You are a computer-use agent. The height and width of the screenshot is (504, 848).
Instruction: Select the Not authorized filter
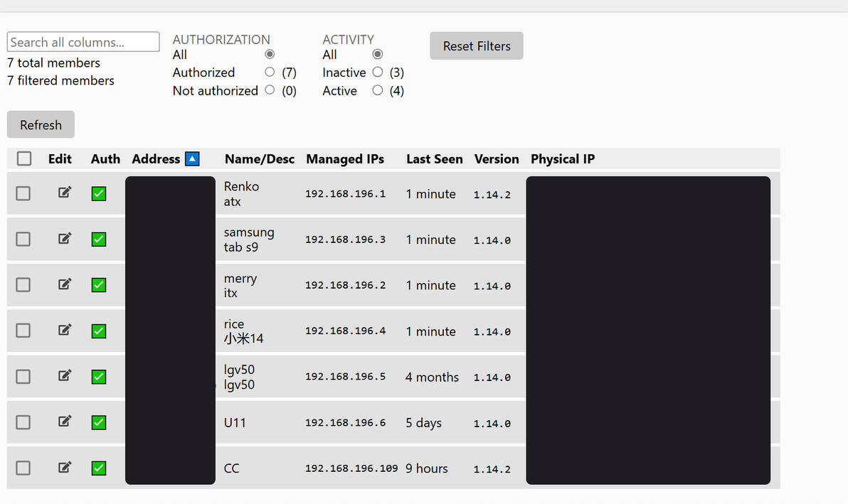pos(270,90)
